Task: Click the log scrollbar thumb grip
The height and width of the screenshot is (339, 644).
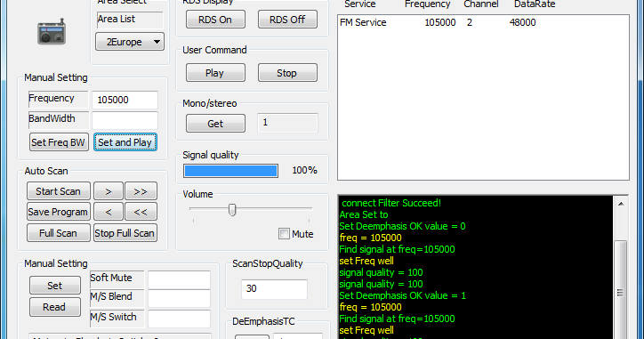Action: point(620,292)
